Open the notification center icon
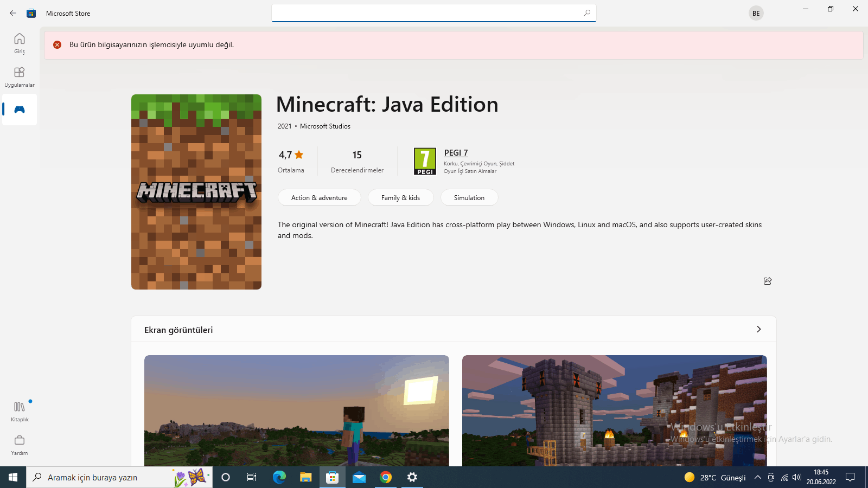This screenshot has width=868, height=488. [x=850, y=477]
